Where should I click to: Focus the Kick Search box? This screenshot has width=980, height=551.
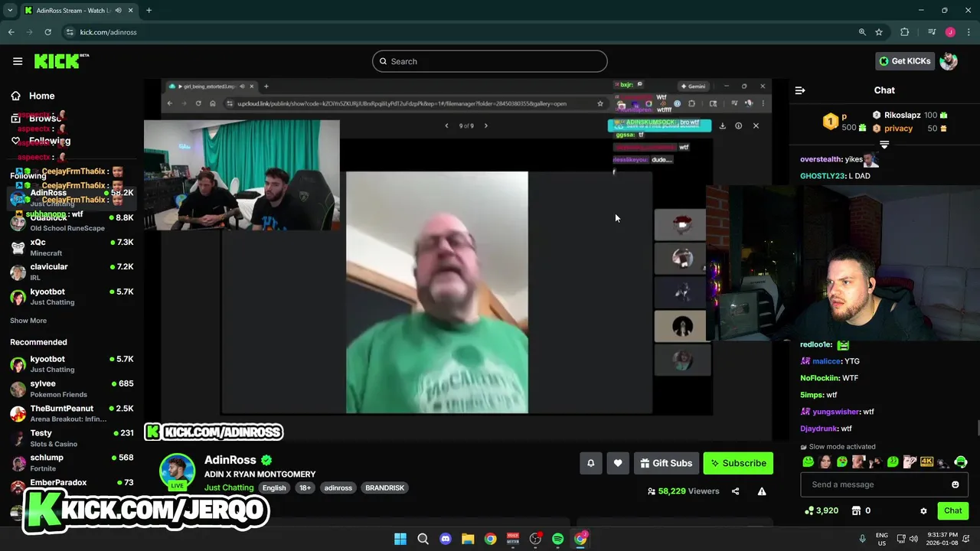(x=490, y=61)
